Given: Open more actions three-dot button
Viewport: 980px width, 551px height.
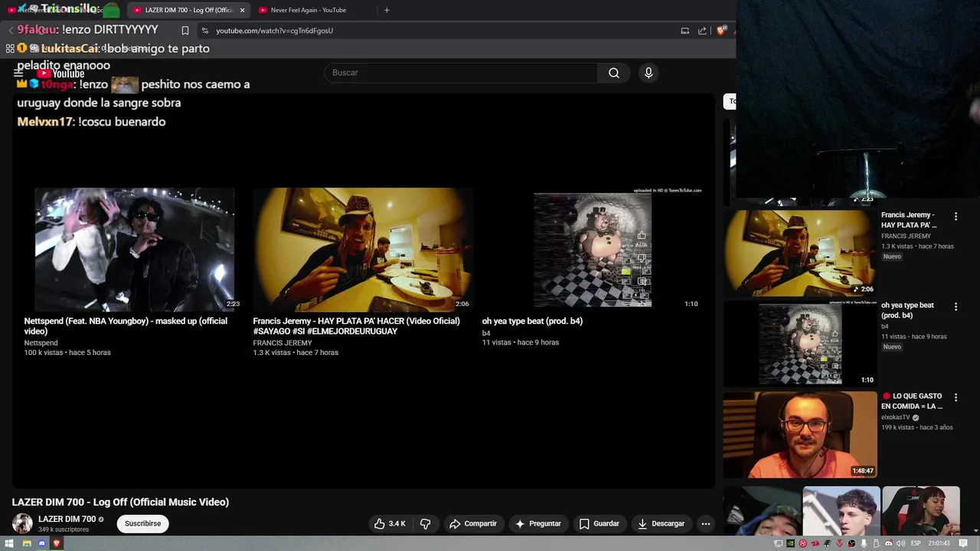Looking at the screenshot, I should 706,523.
